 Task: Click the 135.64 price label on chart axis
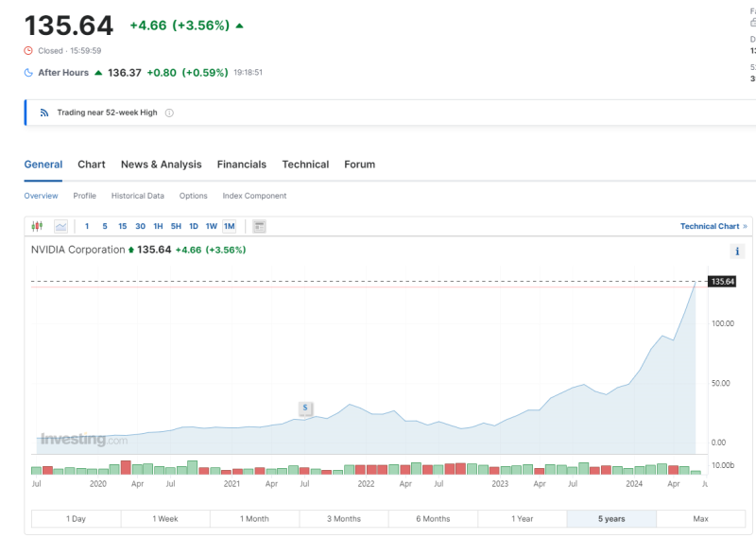pos(722,282)
